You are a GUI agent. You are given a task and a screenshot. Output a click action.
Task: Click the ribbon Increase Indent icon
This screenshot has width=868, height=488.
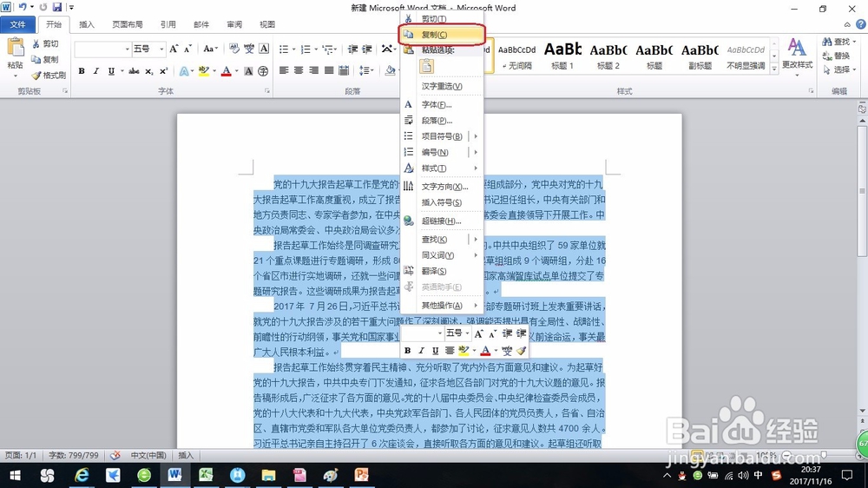pos(367,49)
